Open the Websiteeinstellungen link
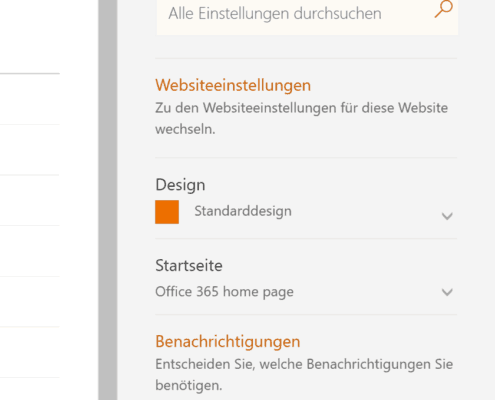 (233, 85)
